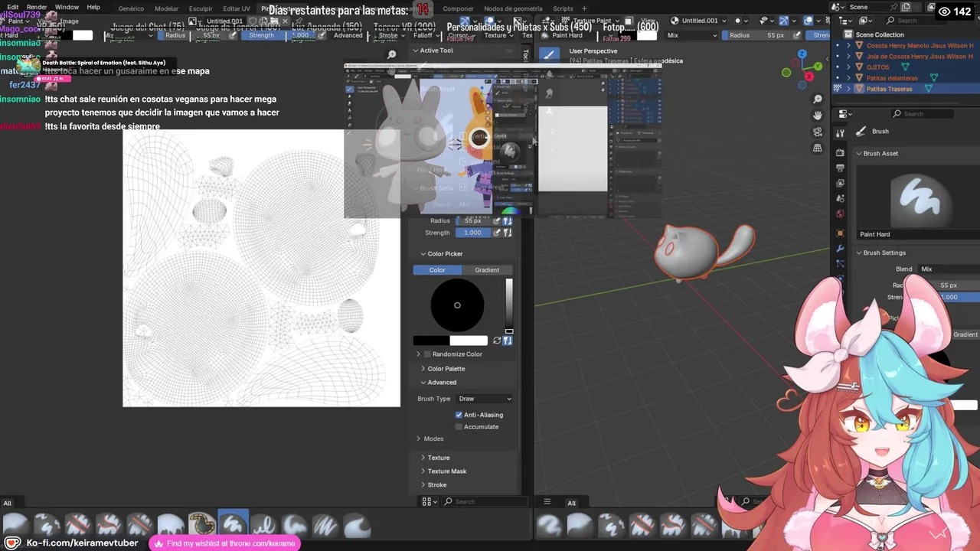Set the Radius field in tool panel
Screen dimensions: 980x551
pos(472,221)
